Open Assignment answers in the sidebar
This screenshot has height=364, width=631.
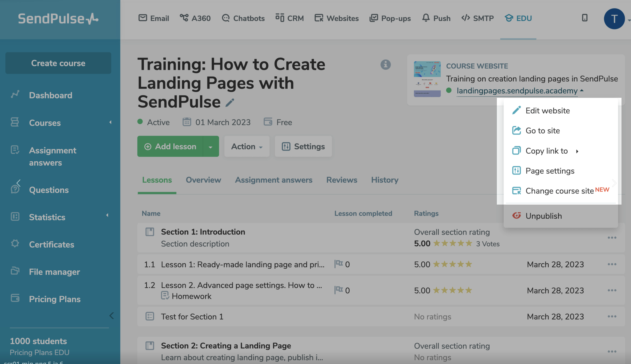pyautogui.click(x=53, y=156)
